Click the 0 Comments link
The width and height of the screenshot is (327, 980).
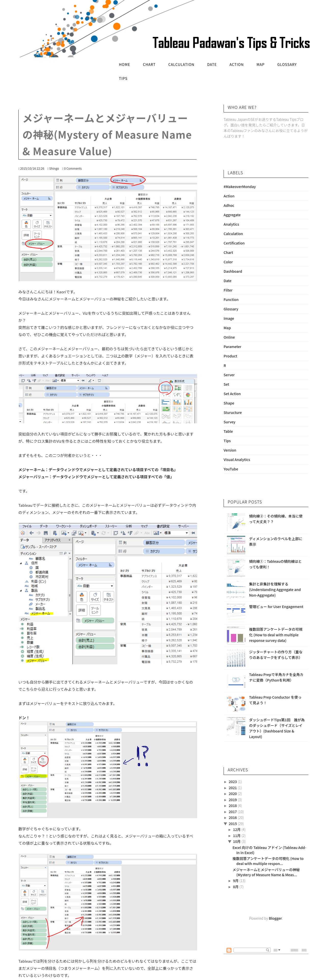72,168
